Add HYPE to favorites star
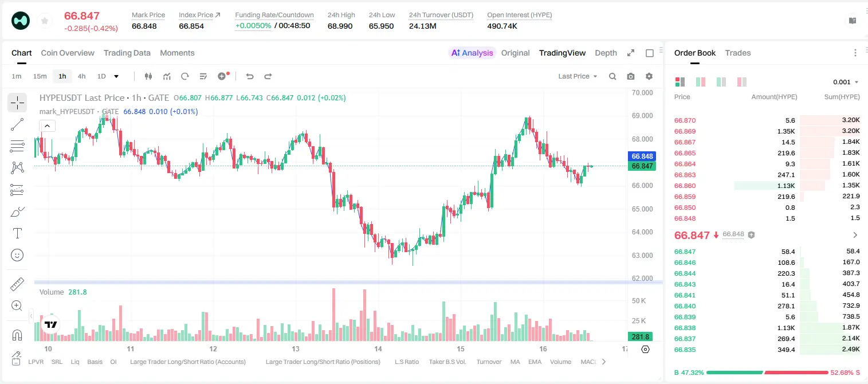868x384 pixels. coord(44,21)
